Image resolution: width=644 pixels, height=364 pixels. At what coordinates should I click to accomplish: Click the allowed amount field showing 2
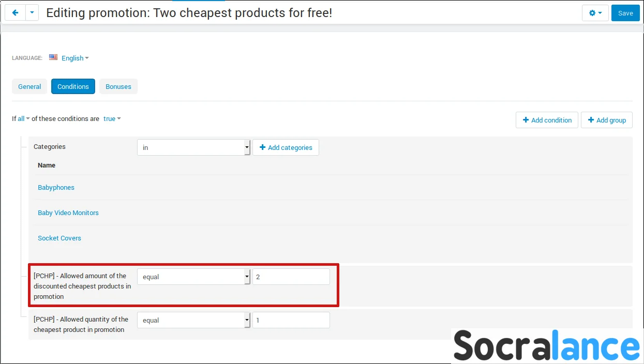pyautogui.click(x=291, y=277)
